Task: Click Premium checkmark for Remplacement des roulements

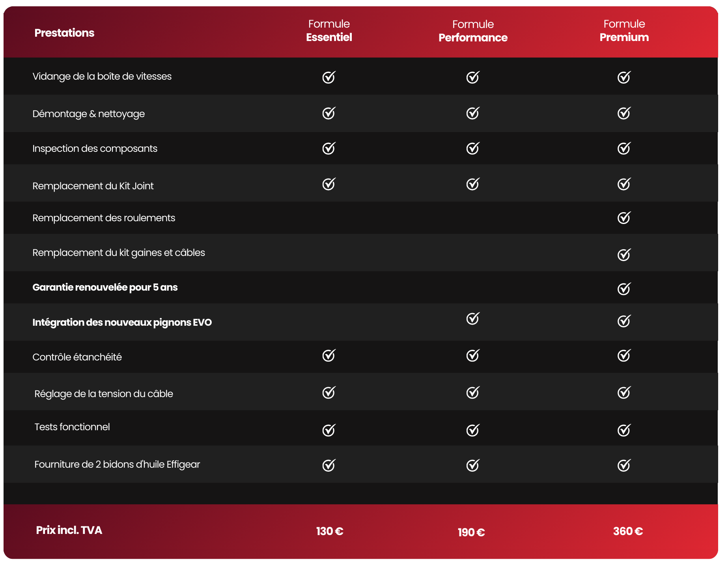Action: (624, 218)
